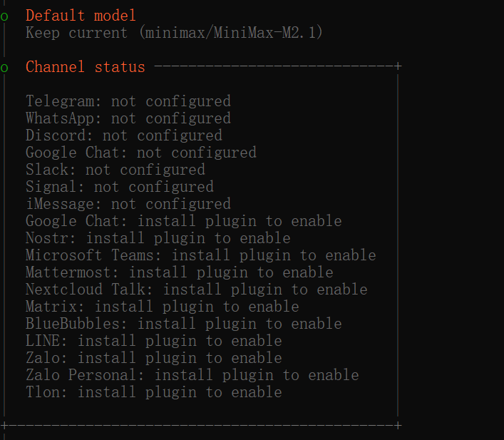Click the BlueBubbles install plugin entry

(184, 324)
